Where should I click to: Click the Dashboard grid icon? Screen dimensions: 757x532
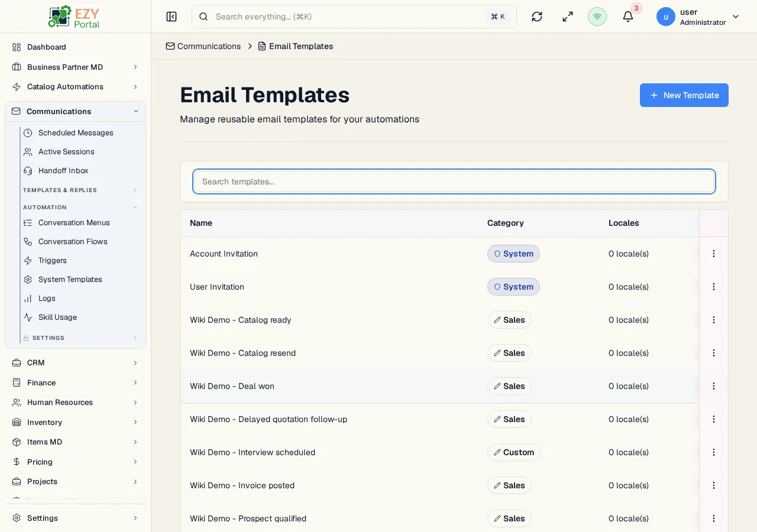tap(17, 47)
